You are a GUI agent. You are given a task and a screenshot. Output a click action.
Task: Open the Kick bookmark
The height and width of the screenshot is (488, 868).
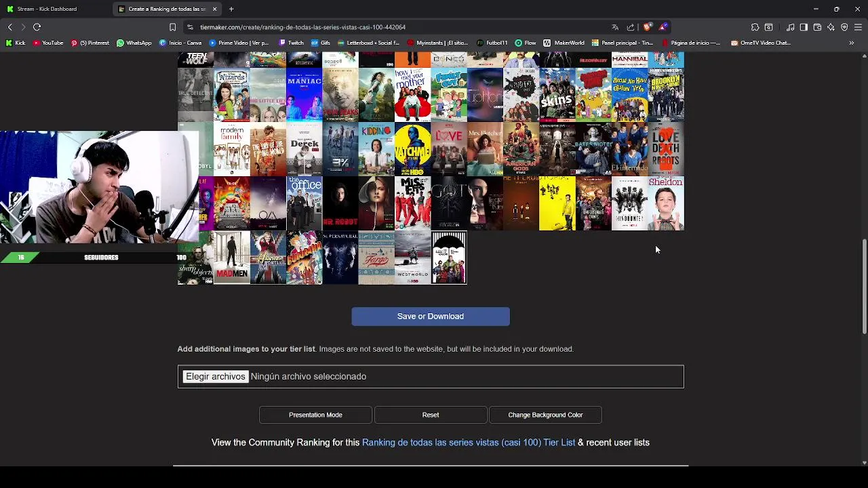click(x=16, y=43)
